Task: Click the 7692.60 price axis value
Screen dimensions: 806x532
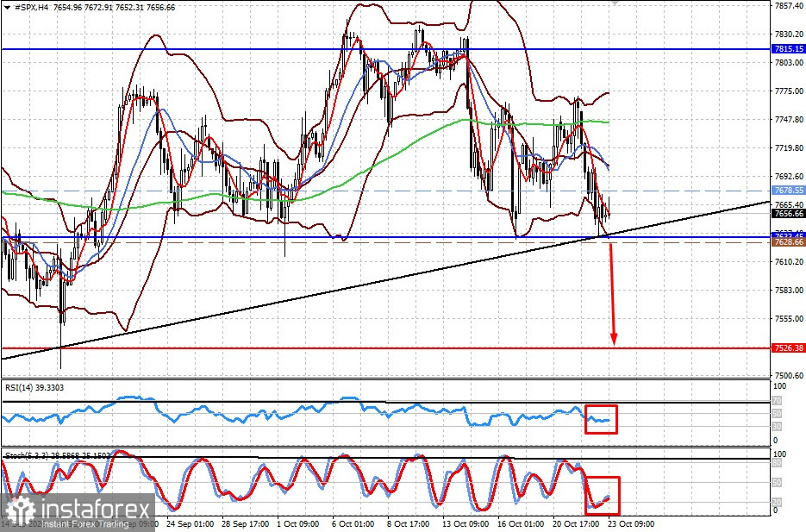Action: (x=789, y=176)
